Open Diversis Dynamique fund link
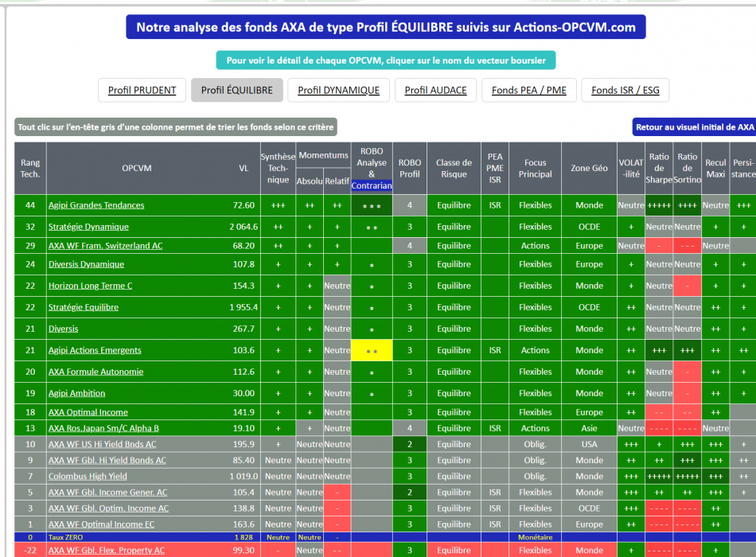 [86, 264]
